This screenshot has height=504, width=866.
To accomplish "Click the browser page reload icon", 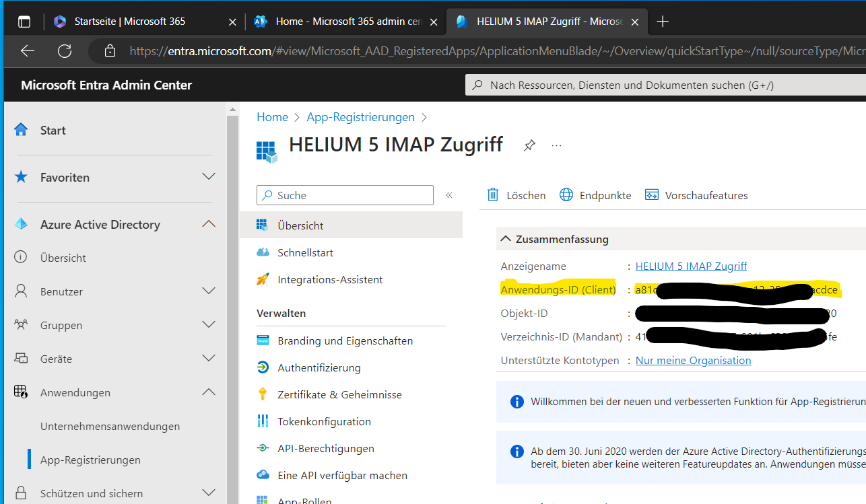I will click(65, 50).
